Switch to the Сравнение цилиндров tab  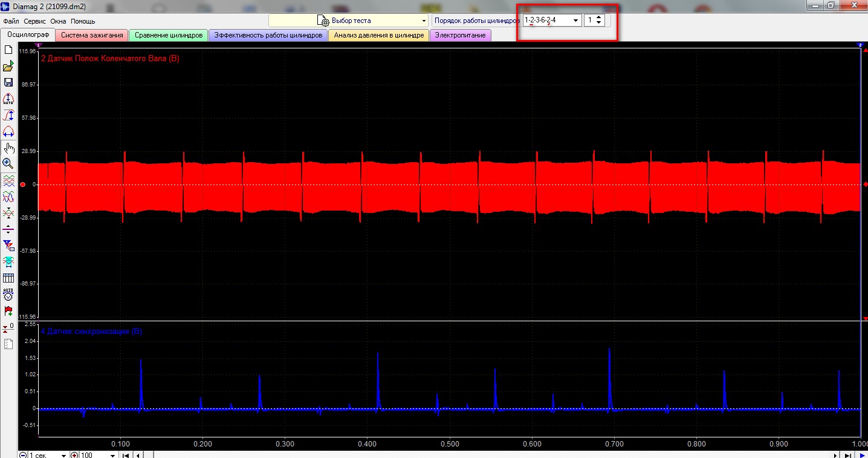tap(169, 35)
